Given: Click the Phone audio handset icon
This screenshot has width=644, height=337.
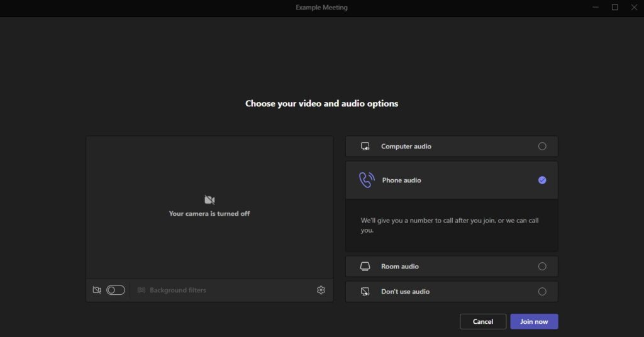Looking at the screenshot, I should (367, 180).
